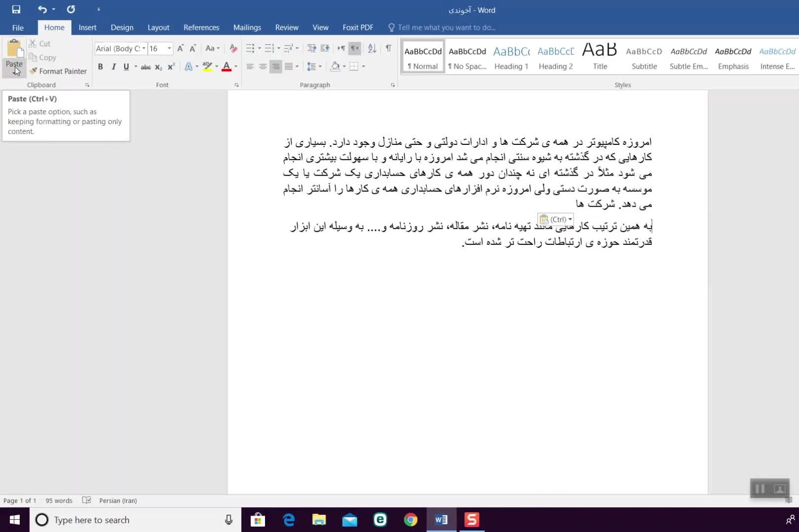Click the Repeat/Redo icon
This screenshot has width=799, height=532.
71,9
